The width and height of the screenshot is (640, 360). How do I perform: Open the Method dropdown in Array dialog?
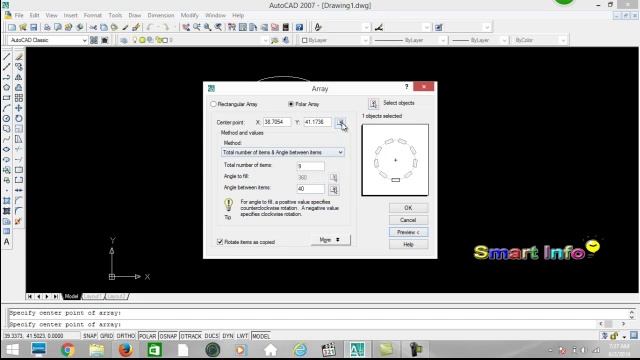282,152
